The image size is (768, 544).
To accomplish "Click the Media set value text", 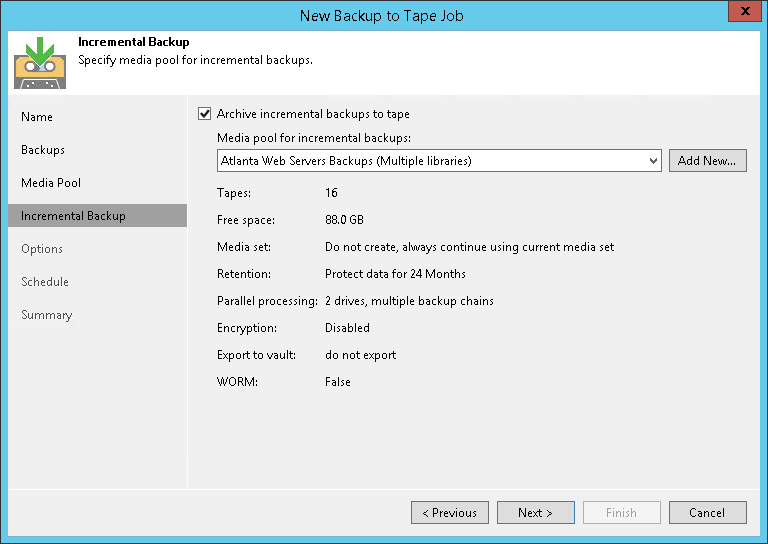I will (469, 247).
